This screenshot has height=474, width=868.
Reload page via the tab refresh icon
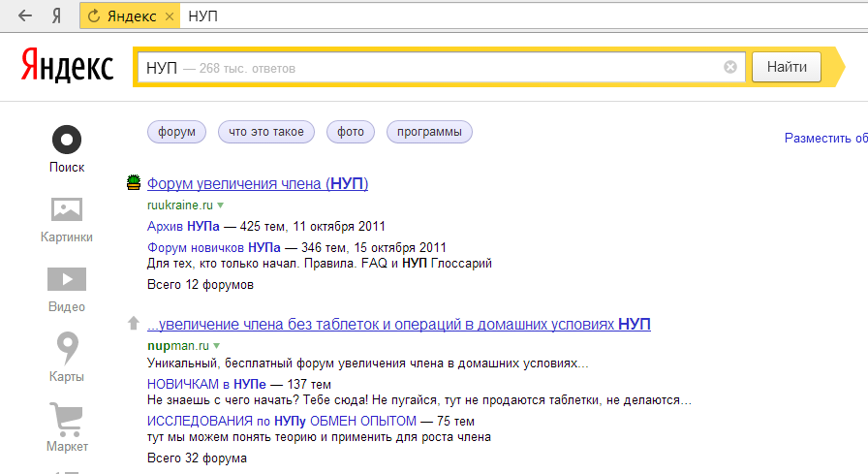[94, 16]
